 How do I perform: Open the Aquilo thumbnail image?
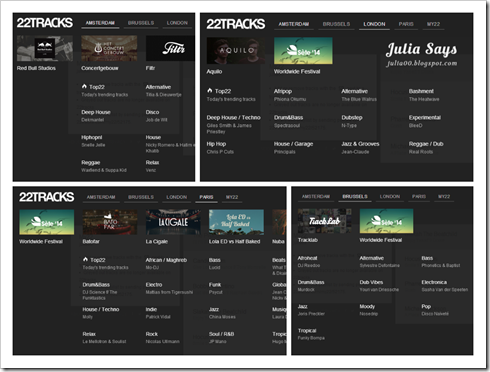click(x=236, y=51)
